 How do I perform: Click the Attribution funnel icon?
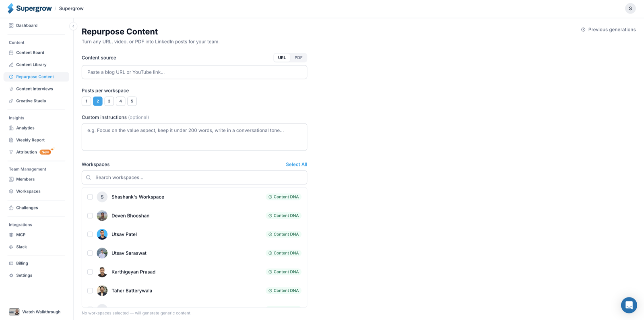click(x=11, y=152)
